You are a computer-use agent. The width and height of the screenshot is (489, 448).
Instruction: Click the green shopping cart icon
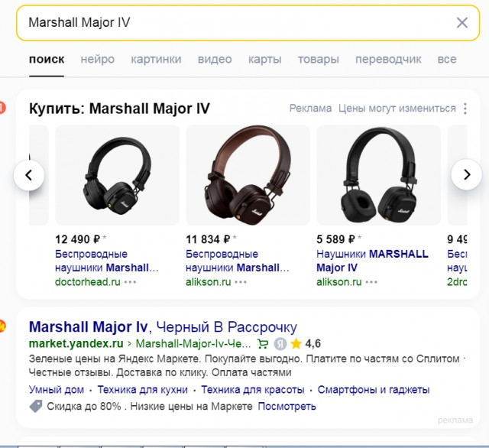(x=263, y=344)
